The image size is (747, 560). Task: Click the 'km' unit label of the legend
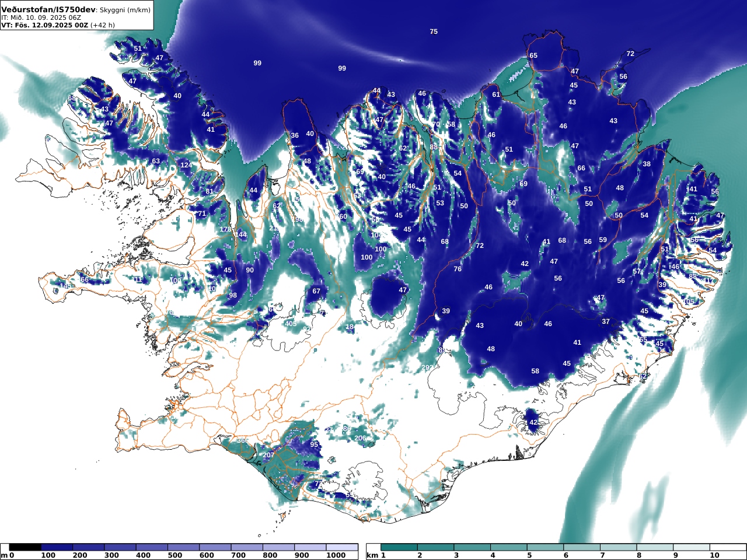[372, 555]
